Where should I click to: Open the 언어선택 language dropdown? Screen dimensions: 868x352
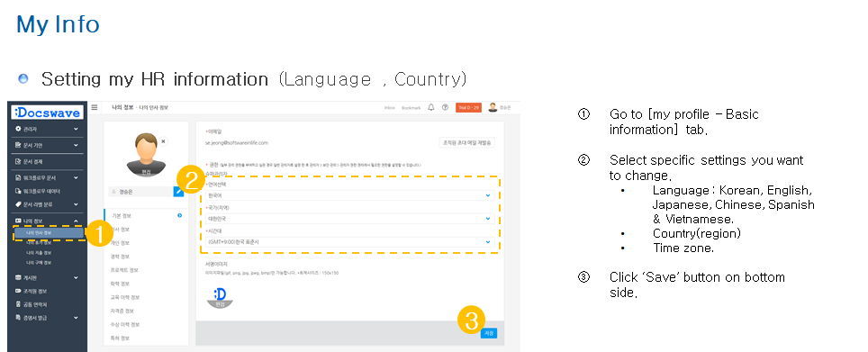click(x=350, y=195)
